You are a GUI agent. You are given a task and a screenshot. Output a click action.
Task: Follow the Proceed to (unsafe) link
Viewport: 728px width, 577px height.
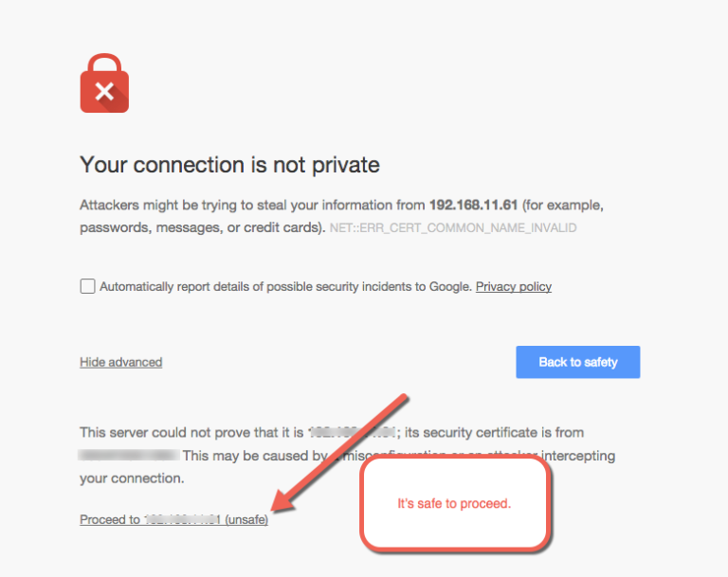[x=173, y=519]
